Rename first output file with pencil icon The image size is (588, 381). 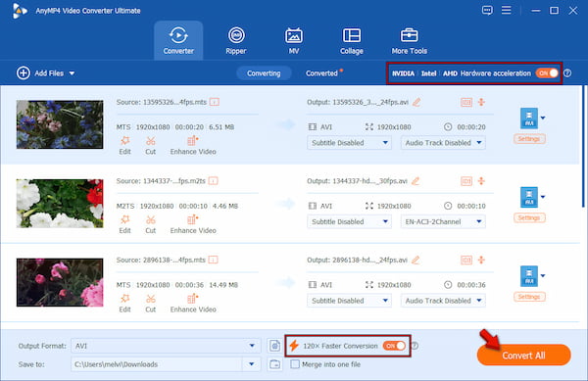click(416, 102)
